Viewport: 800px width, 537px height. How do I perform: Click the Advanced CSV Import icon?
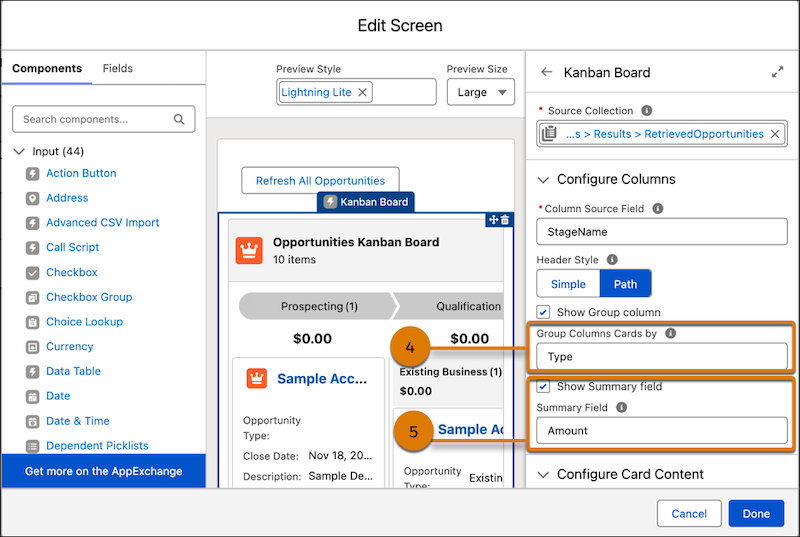[x=32, y=223]
